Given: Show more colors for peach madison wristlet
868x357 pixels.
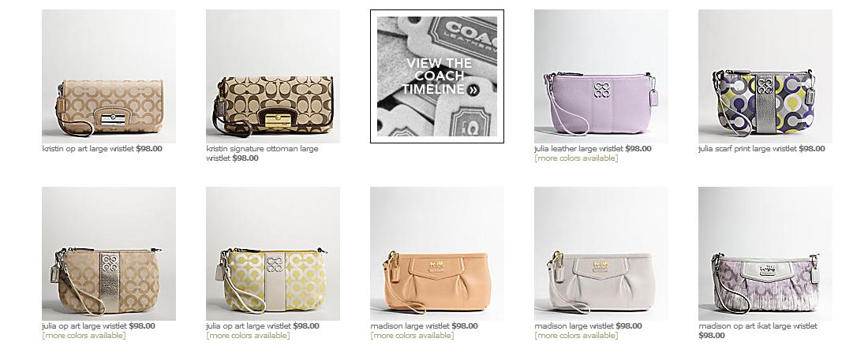Looking at the screenshot, I should click(x=412, y=336).
